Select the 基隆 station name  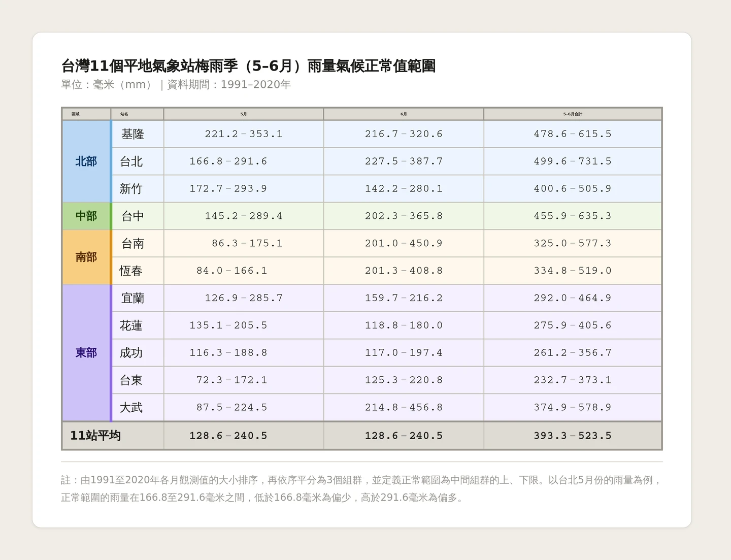click(133, 135)
